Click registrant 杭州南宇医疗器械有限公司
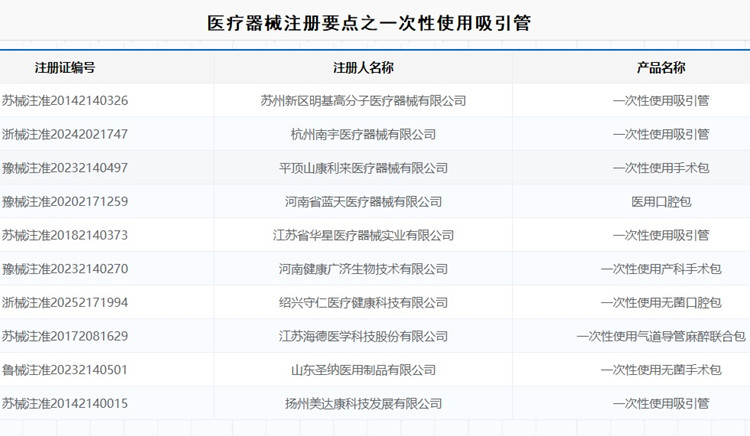The width and height of the screenshot is (750, 436). tap(363, 134)
